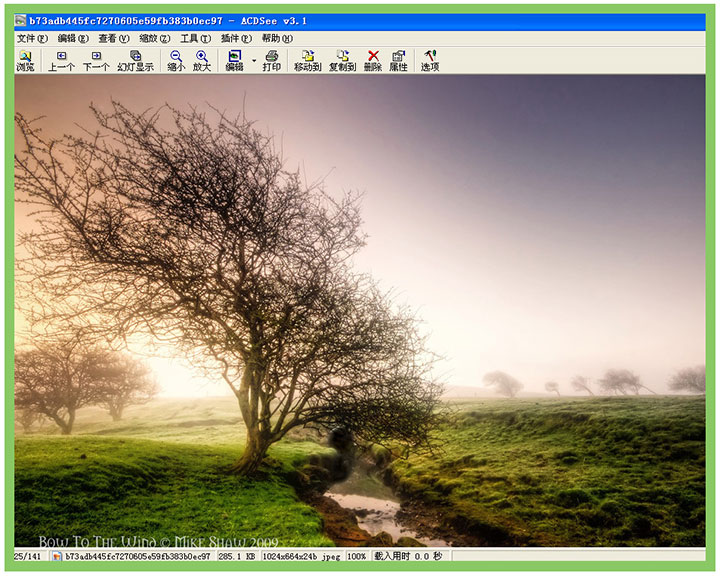Expand the dropdown arrow beside 编辑 toolbar button

click(x=253, y=61)
